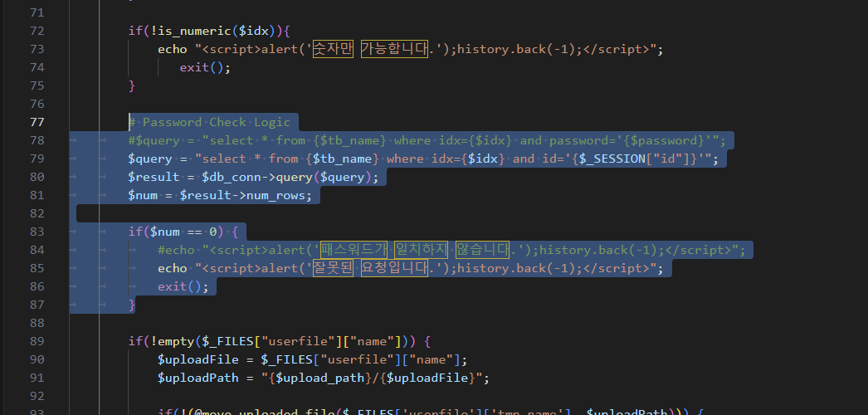The height and width of the screenshot is (415, 868).
Task: Click line number 83 in the gutter
Action: (37, 232)
